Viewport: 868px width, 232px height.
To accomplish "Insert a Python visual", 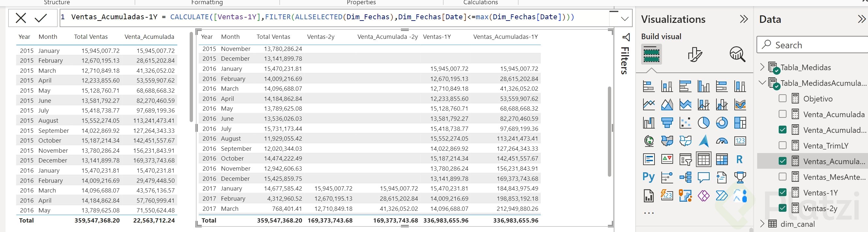I will [648, 177].
